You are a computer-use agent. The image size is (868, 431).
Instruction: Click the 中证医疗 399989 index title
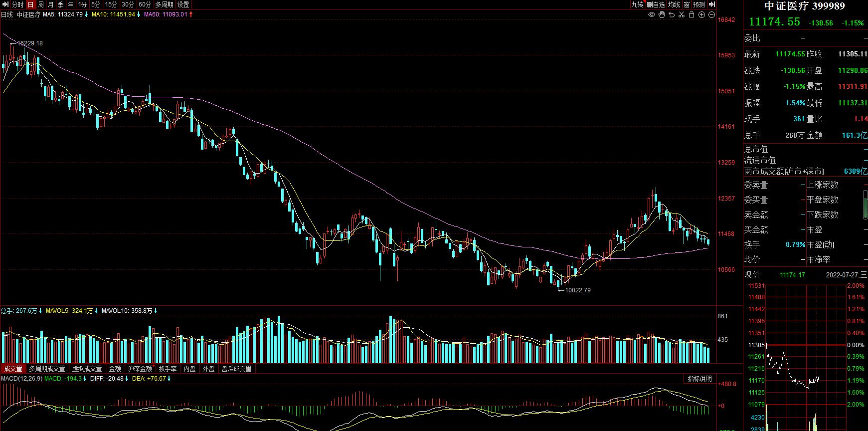[x=805, y=6]
